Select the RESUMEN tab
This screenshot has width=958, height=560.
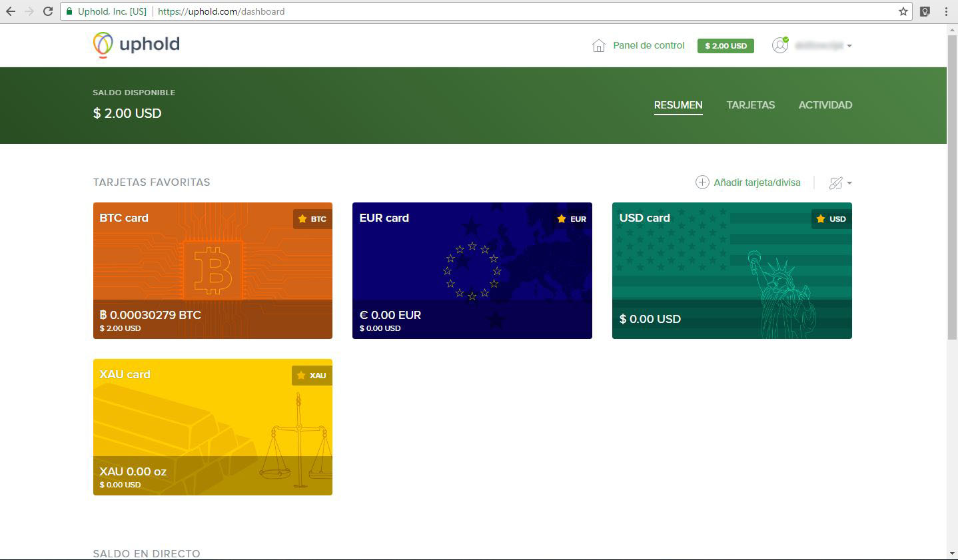[x=678, y=105]
